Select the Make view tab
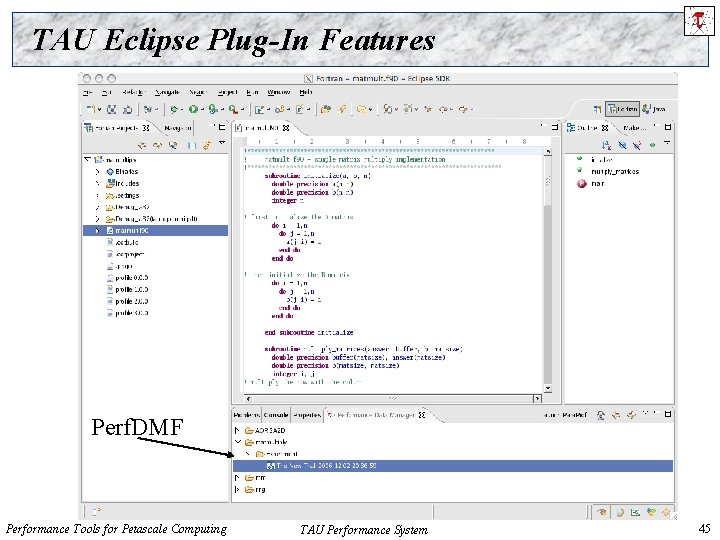 click(634, 128)
